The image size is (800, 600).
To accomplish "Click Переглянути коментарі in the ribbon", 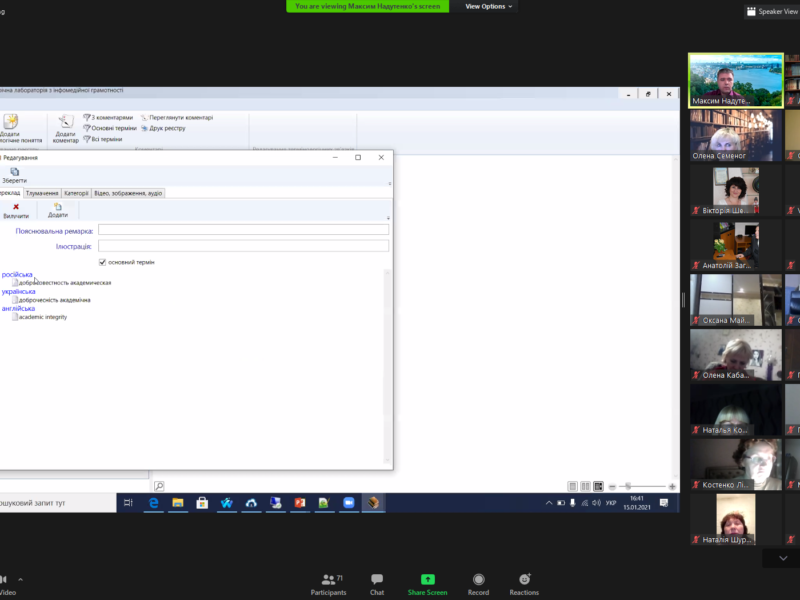I will point(176,117).
